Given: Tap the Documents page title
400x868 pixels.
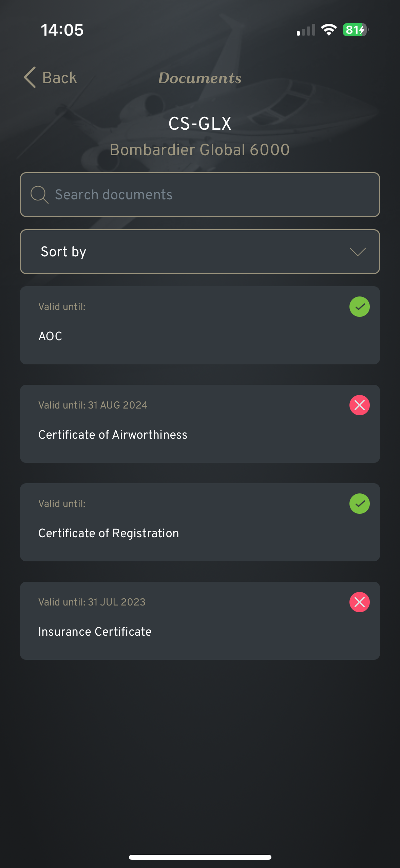Looking at the screenshot, I should click(200, 78).
